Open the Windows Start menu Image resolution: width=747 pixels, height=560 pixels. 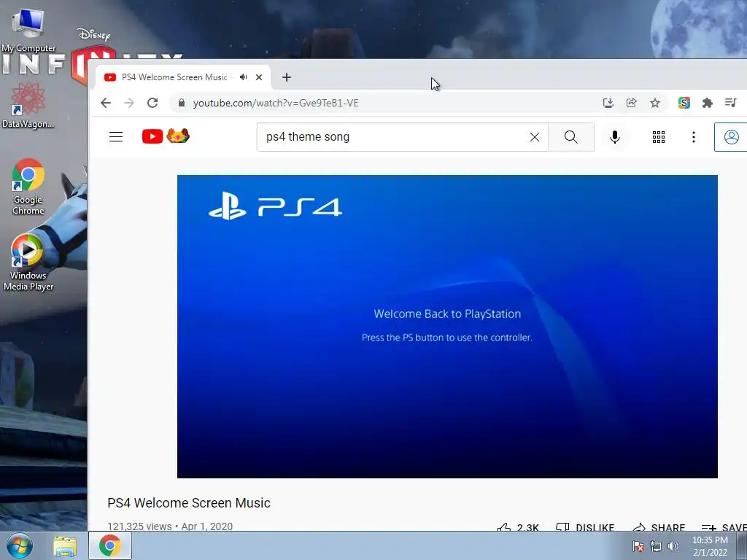click(x=20, y=545)
